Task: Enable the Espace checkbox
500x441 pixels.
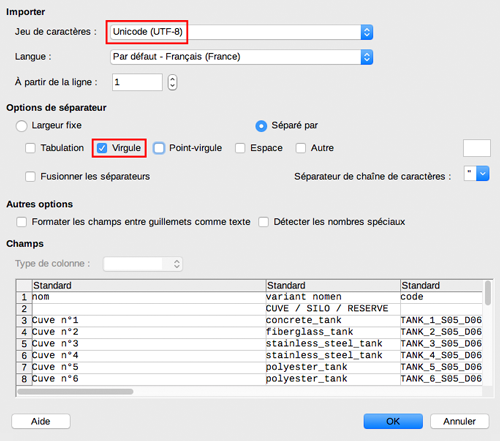Action: tap(240, 148)
